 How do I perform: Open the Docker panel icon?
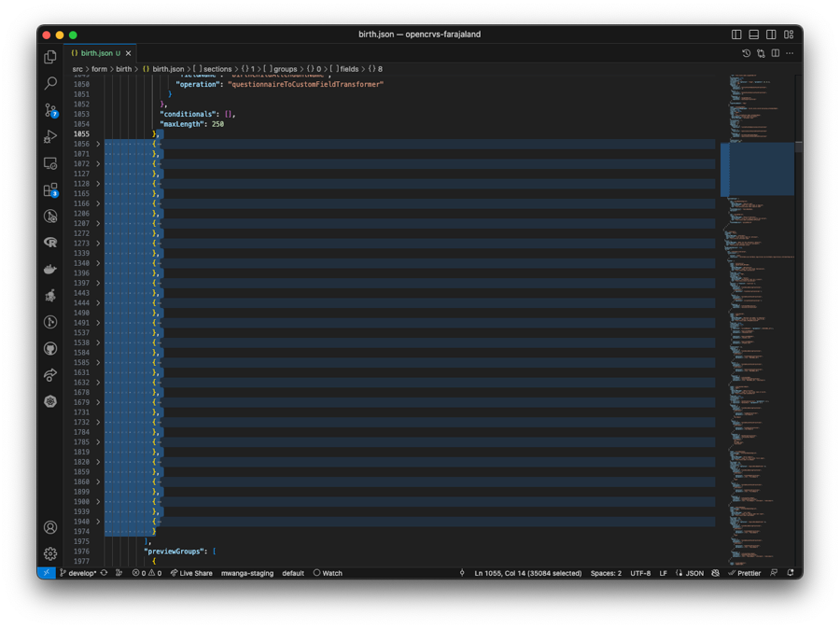tap(50, 269)
